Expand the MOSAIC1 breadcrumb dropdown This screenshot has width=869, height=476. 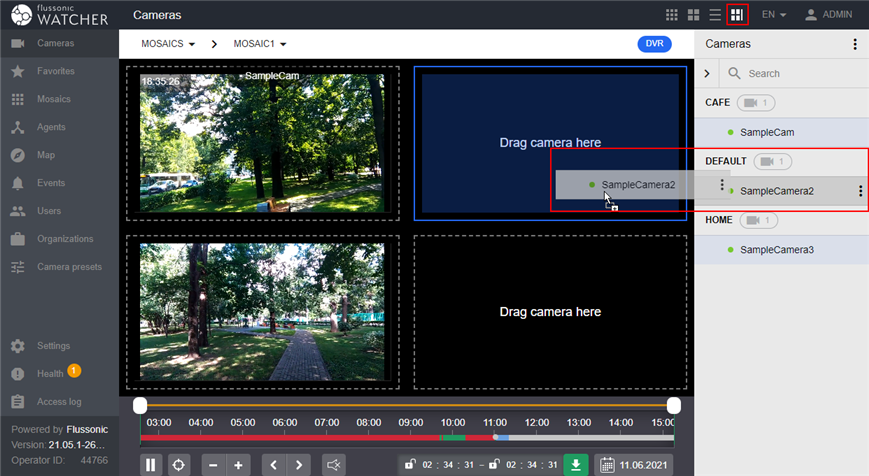[260, 45]
